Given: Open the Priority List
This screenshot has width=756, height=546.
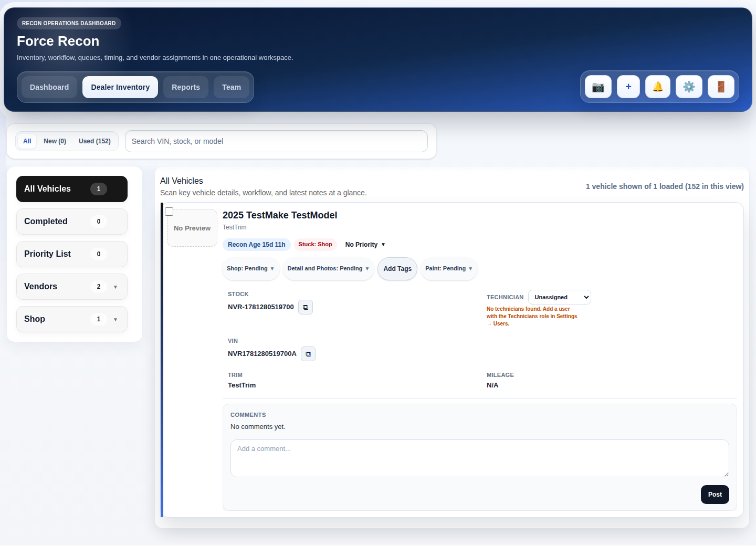Looking at the screenshot, I should (72, 254).
